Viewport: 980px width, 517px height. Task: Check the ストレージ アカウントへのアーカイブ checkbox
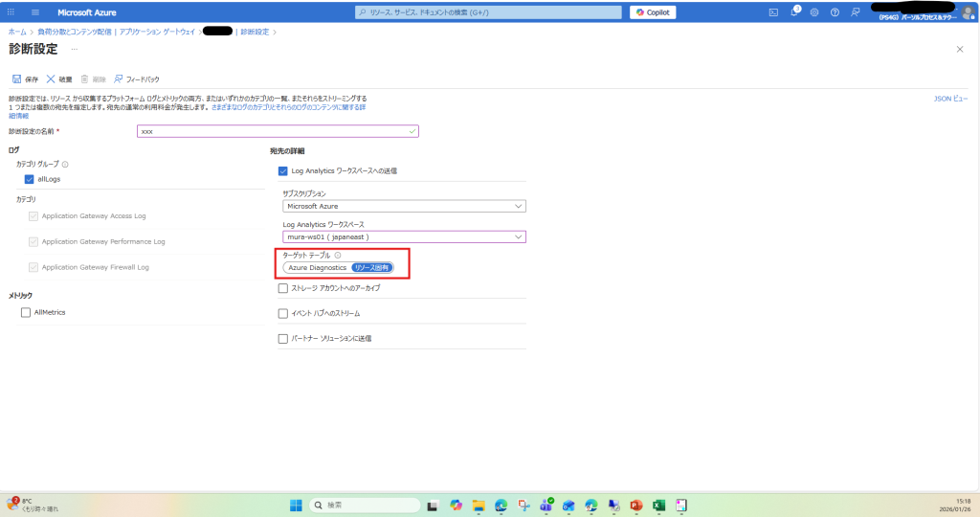[282, 288]
